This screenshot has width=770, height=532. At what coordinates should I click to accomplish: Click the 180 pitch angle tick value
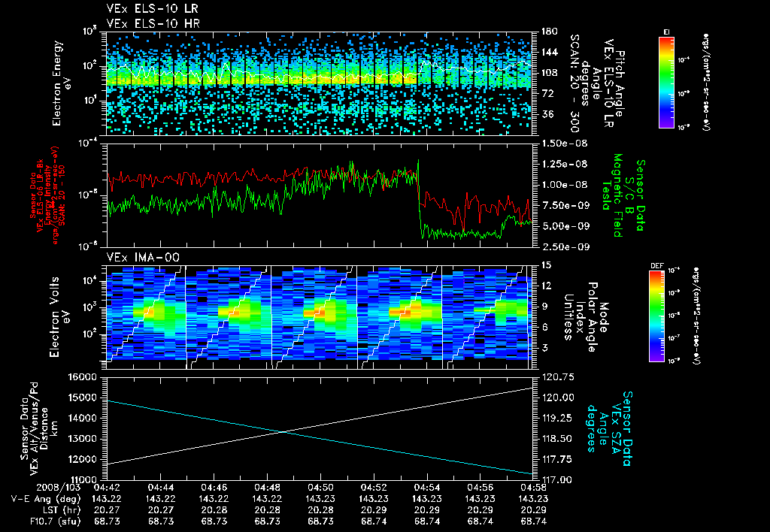[550, 32]
